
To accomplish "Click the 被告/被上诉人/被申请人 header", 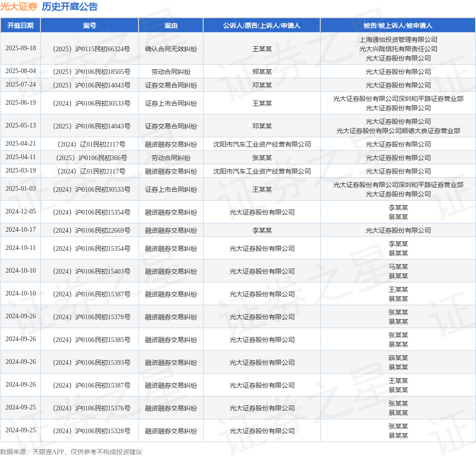I will [398, 26].
